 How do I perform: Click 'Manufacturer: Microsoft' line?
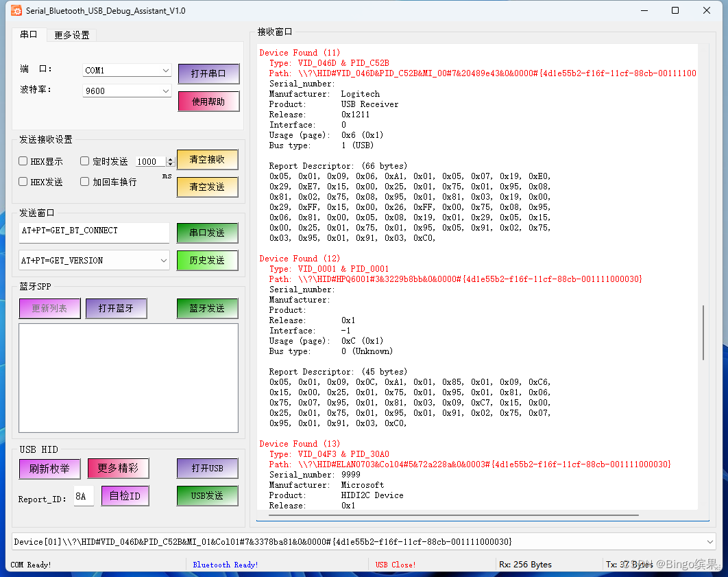[x=327, y=484]
